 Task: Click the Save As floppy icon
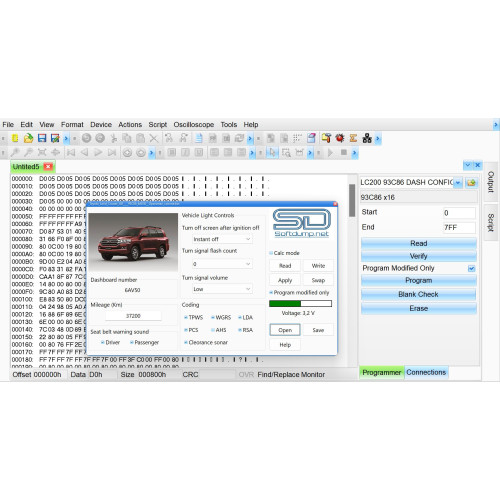[x=55, y=138]
